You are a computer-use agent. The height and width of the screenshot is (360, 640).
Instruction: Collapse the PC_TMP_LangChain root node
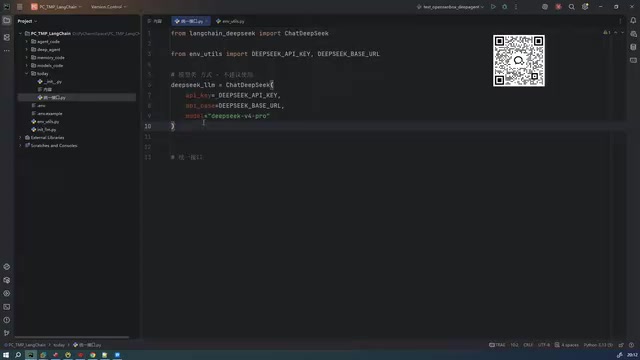(20, 33)
